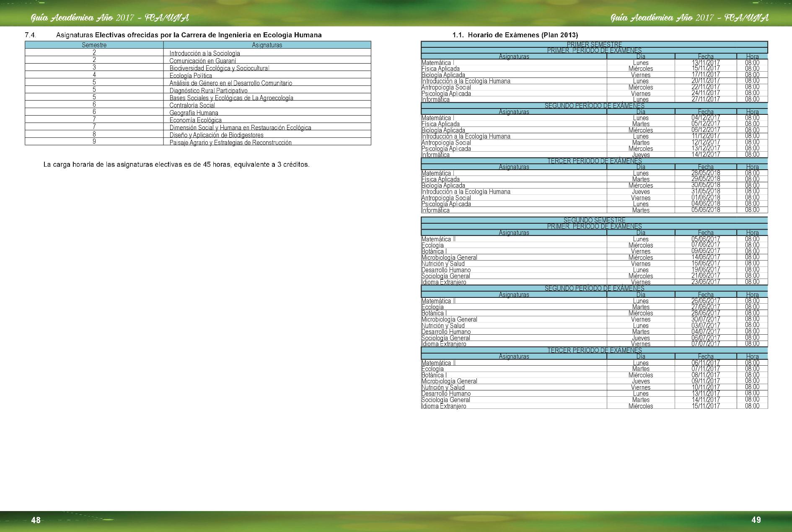Screen dimensions: 792x532
Task: Select 'Introducción a la Sociología' elective row
Action: click(x=198, y=53)
